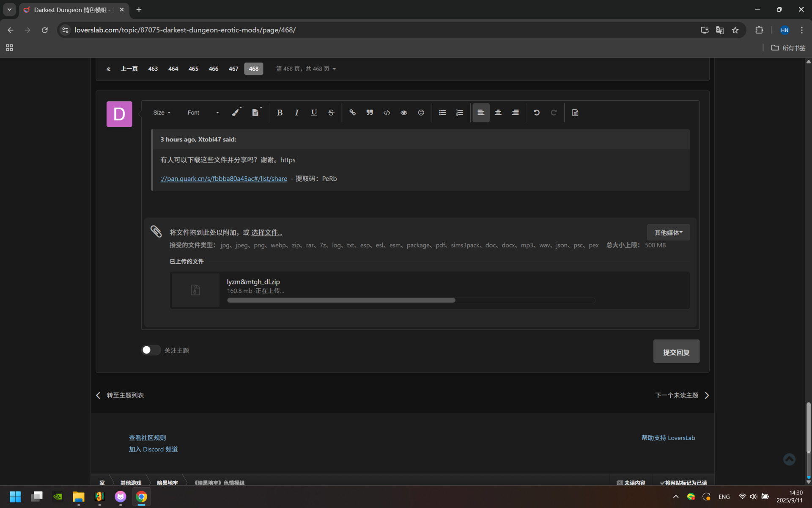The height and width of the screenshot is (508, 812).
Task: Open the pan.quark.cn share link
Action: pyautogui.click(x=224, y=179)
